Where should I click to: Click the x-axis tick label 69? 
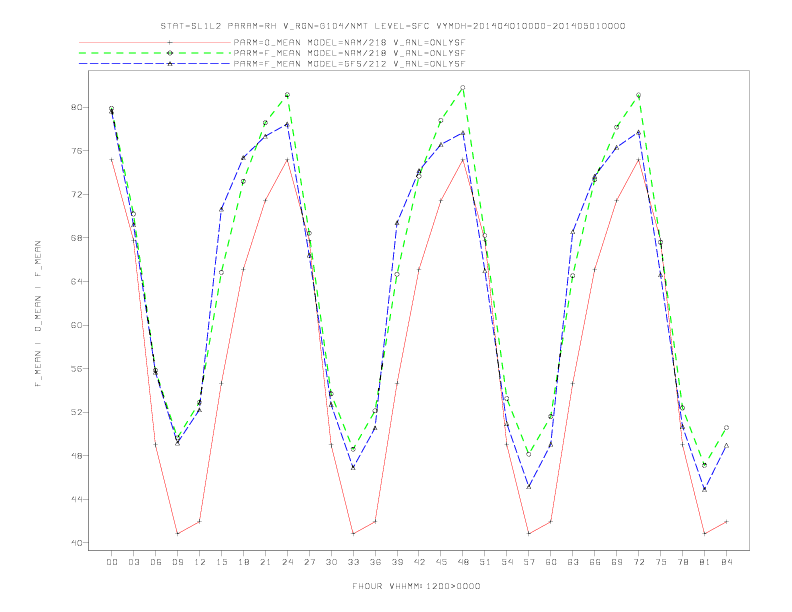(x=617, y=562)
